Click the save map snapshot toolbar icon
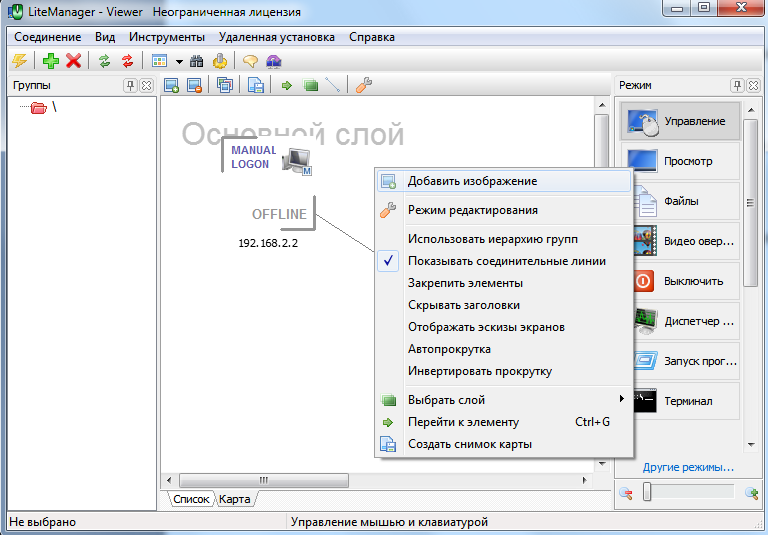The image size is (768, 535). click(x=256, y=85)
